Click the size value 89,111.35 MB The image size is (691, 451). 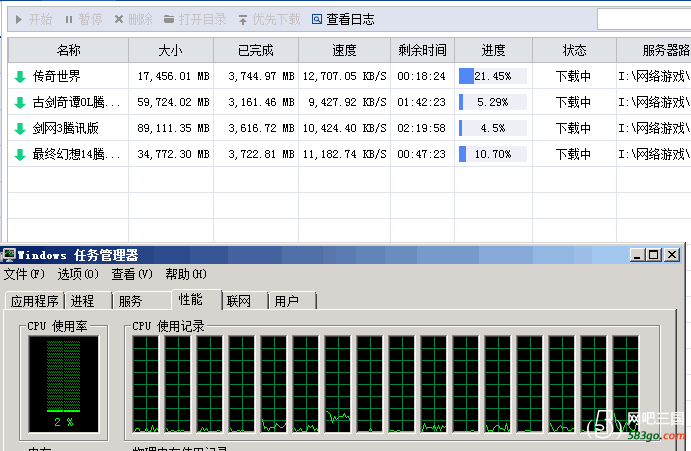point(173,128)
